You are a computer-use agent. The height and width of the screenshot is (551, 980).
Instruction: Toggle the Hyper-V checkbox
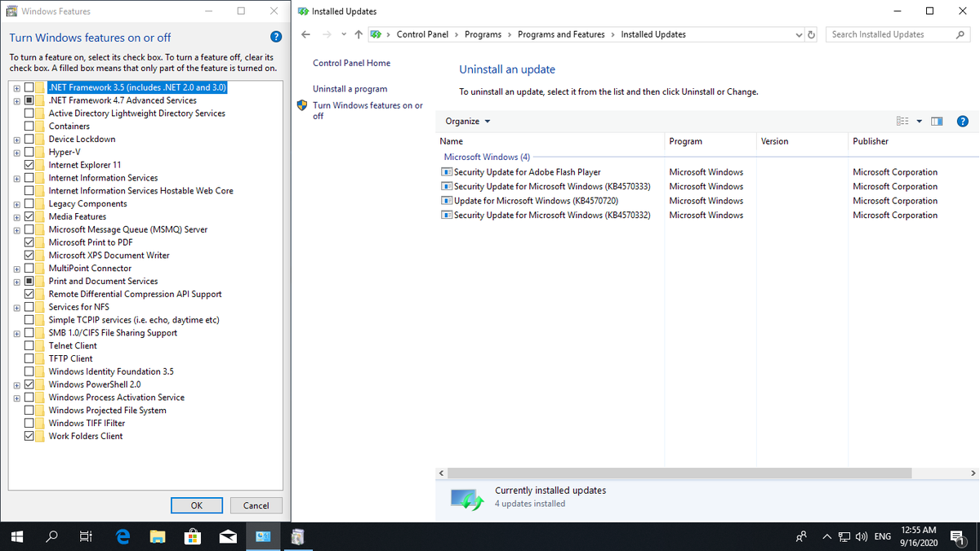click(29, 152)
